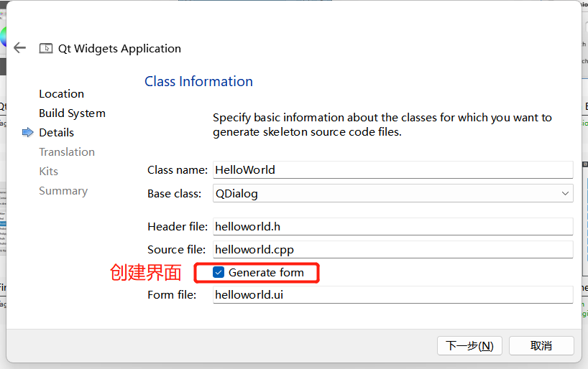
Task: Click the Base class: label
Action: tap(175, 194)
